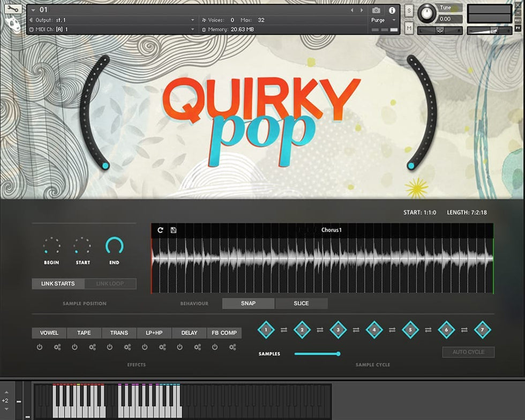Toggle the TAPE effect power button
This screenshot has width=525, height=420.
tap(74, 347)
